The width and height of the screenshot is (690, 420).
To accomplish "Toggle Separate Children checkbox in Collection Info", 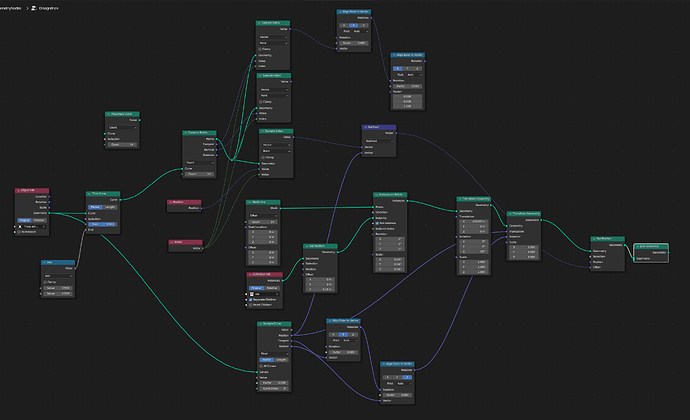I will pos(250,299).
